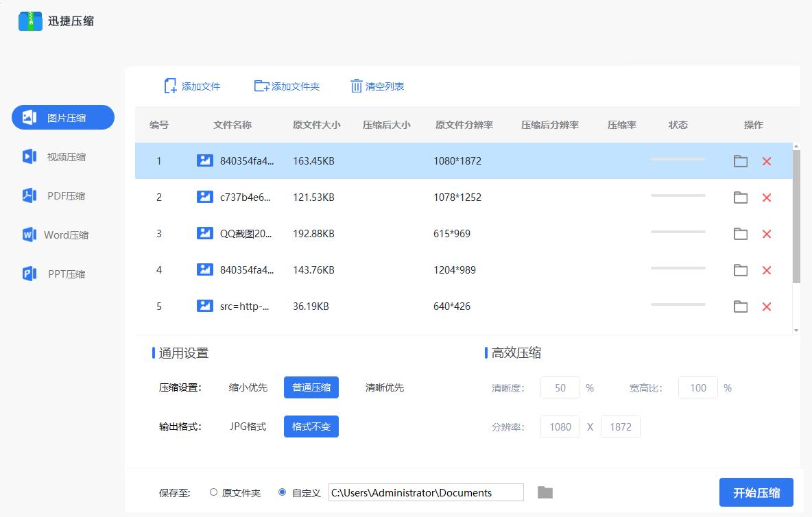Enable 缩小优先 compression mode
Image resolution: width=812 pixels, height=517 pixels.
click(248, 387)
